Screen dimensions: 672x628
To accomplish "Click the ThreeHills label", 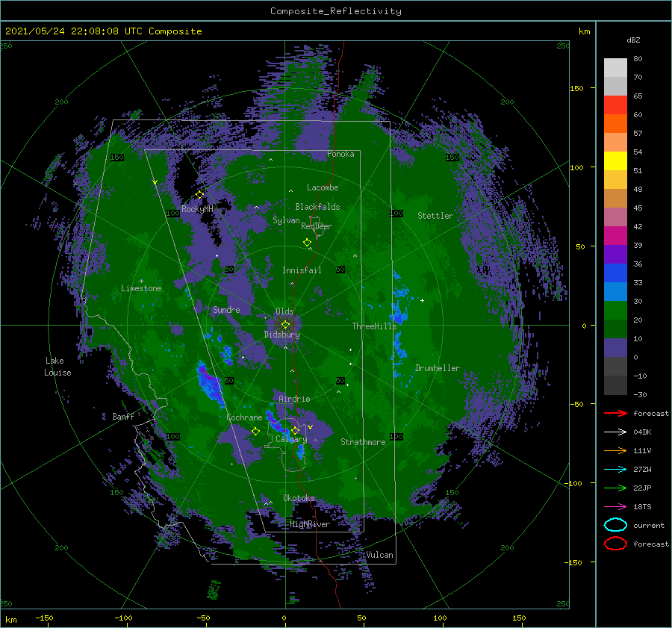I will (x=375, y=326).
